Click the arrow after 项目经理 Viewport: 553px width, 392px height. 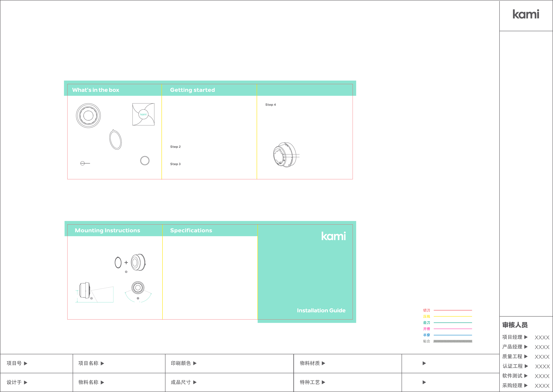coord(526,337)
